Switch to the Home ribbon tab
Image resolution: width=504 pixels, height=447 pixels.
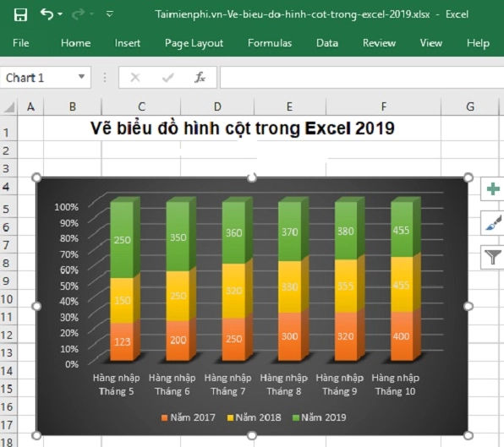[76, 43]
